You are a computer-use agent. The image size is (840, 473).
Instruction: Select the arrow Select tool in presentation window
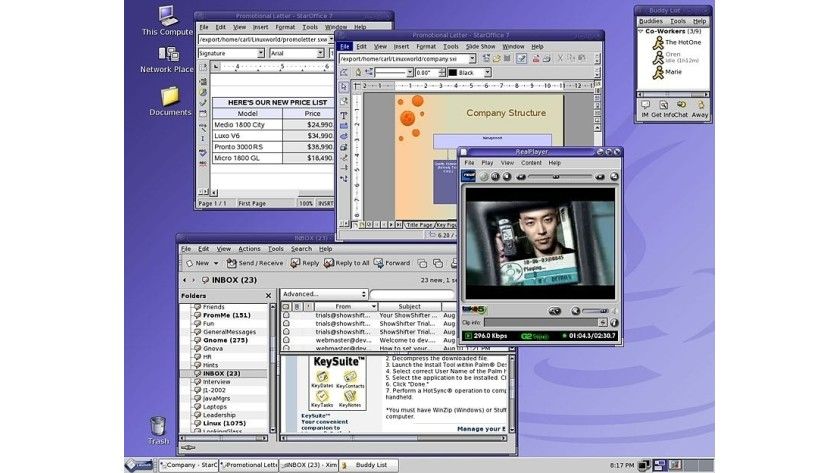coord(343,87)
